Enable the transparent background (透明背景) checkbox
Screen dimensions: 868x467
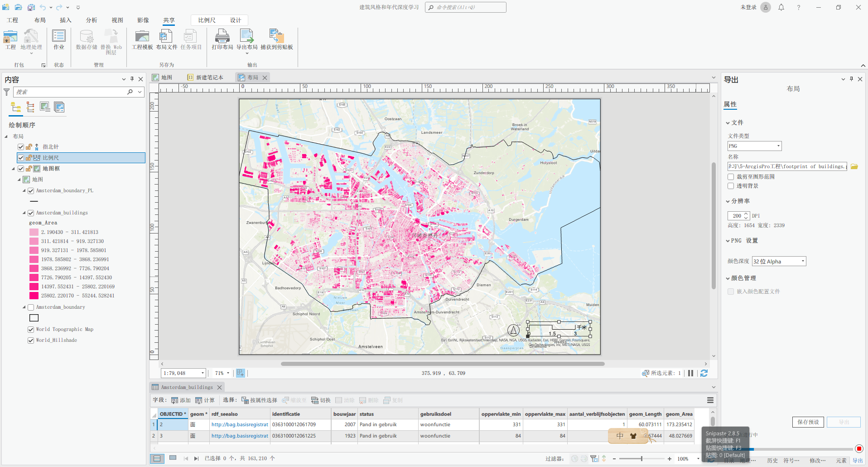click(x=731, y=186)
